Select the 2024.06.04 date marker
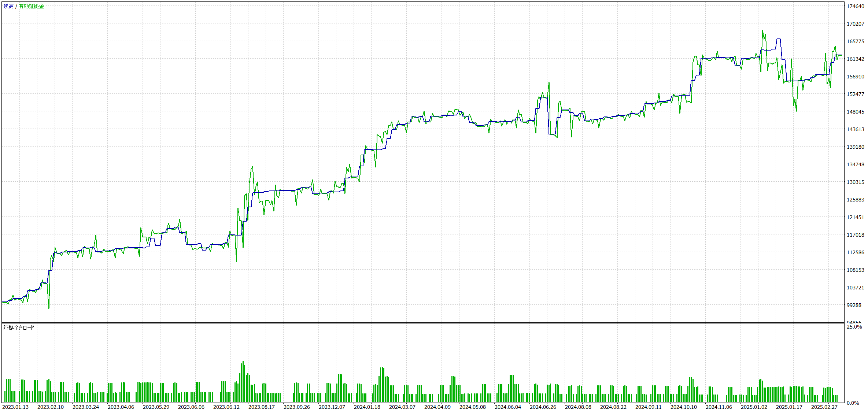Viewport: 868px width, 411px height. point(508,407)
